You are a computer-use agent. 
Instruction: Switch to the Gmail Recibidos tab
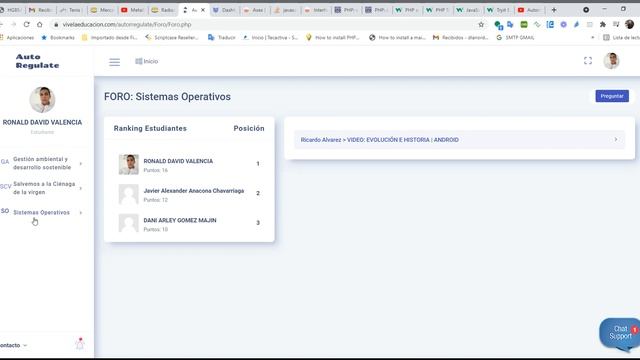tap(41, 10)
